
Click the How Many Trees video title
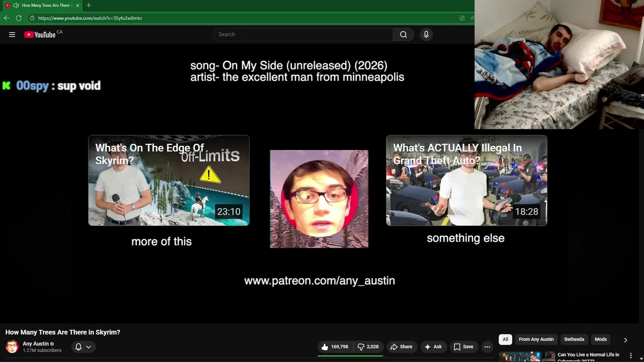(63, 332)
